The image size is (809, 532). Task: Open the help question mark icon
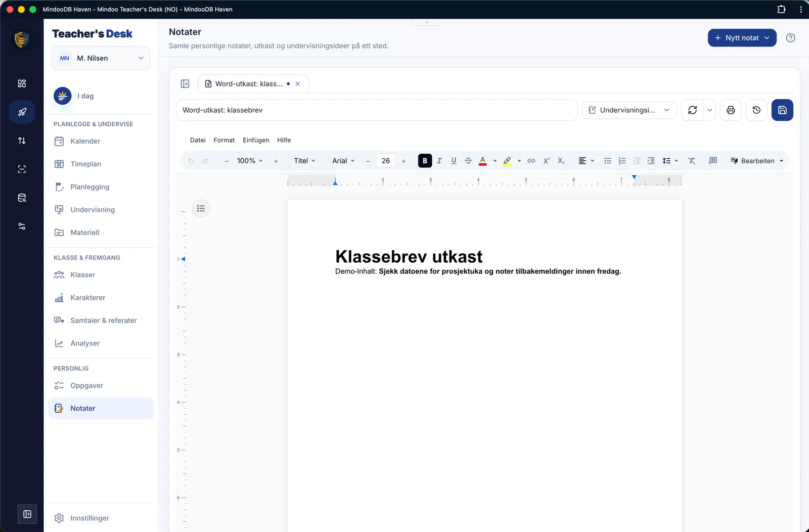pos(791,38)
